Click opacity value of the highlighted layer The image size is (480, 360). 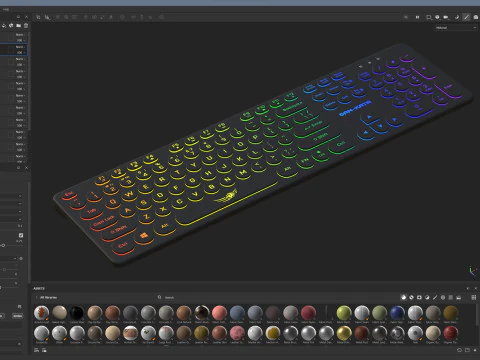pyautogui.click(x=20, y=52)
